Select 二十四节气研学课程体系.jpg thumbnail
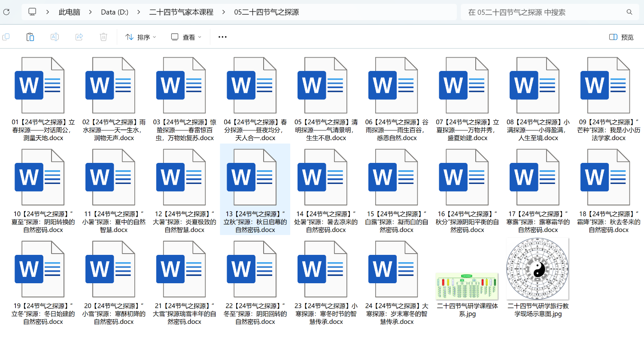This screenshot has width=644, height=349. (467, 286)
